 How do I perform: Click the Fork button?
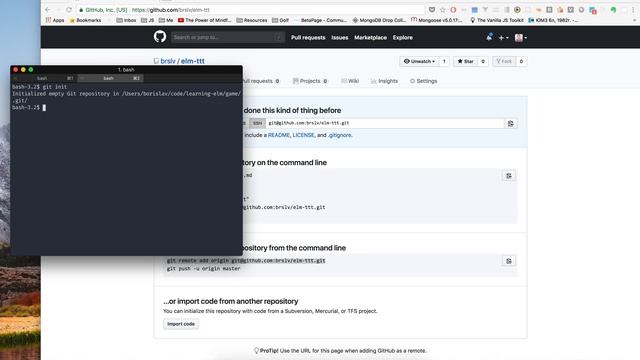click(504, 61)
